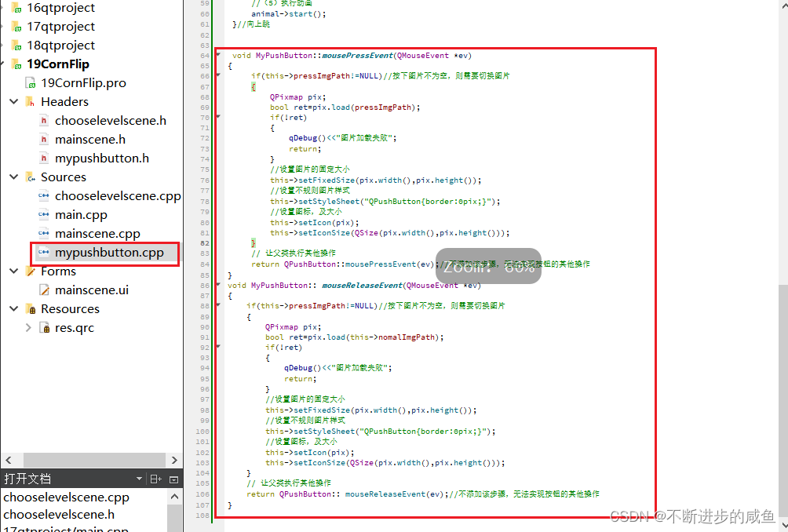Screen dimensions: 788x532
Task: Open the 19CornFlip.pro project file
Action: coord(83,83)
